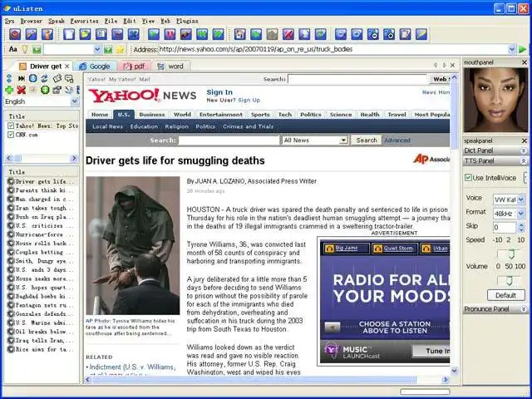Click the black fast-forward skip icon

click(22, 78)
